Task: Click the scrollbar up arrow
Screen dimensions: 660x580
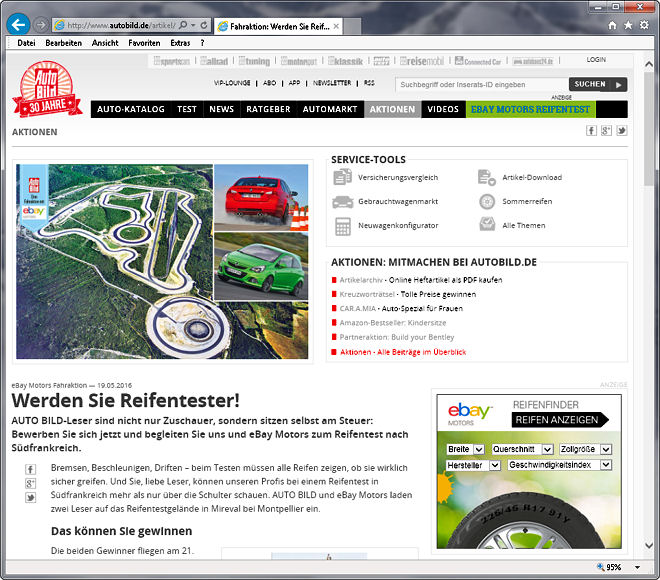Action: 649,64
